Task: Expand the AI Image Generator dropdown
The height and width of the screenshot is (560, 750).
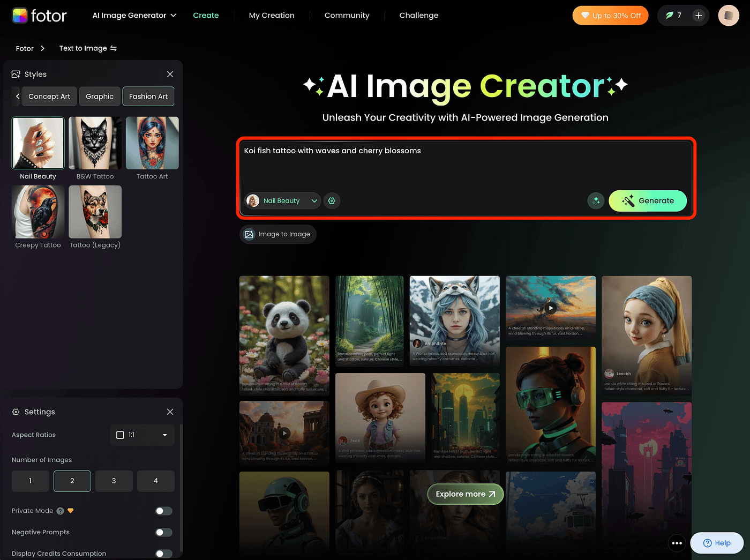Action: tap(134, 16)
